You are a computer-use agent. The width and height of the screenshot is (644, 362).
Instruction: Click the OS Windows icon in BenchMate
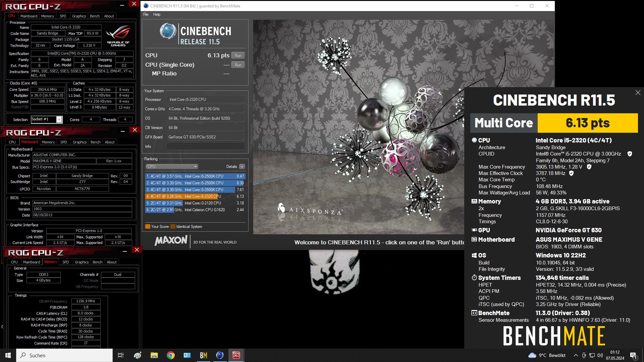pos(474,255)
